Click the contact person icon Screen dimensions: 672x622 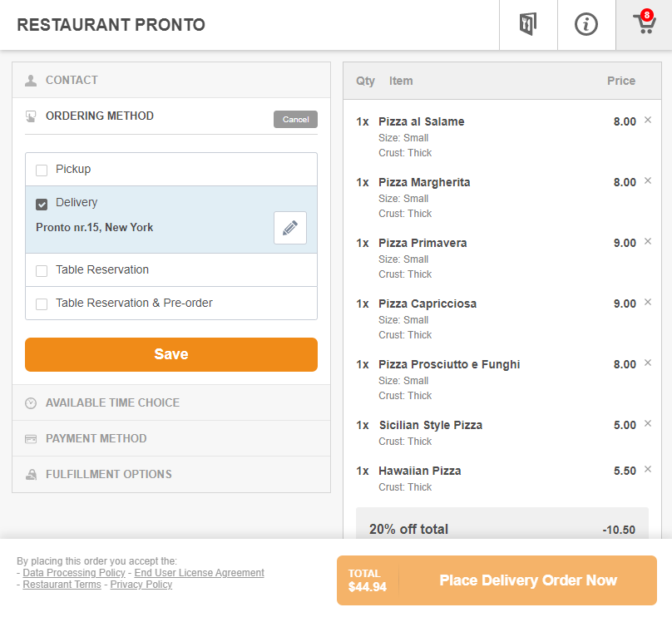(31, 80)
